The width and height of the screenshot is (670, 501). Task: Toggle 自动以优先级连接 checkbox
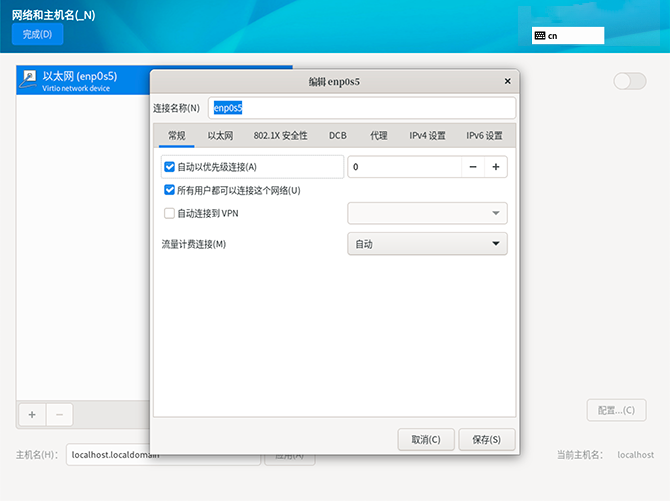[x=169, y=167]
